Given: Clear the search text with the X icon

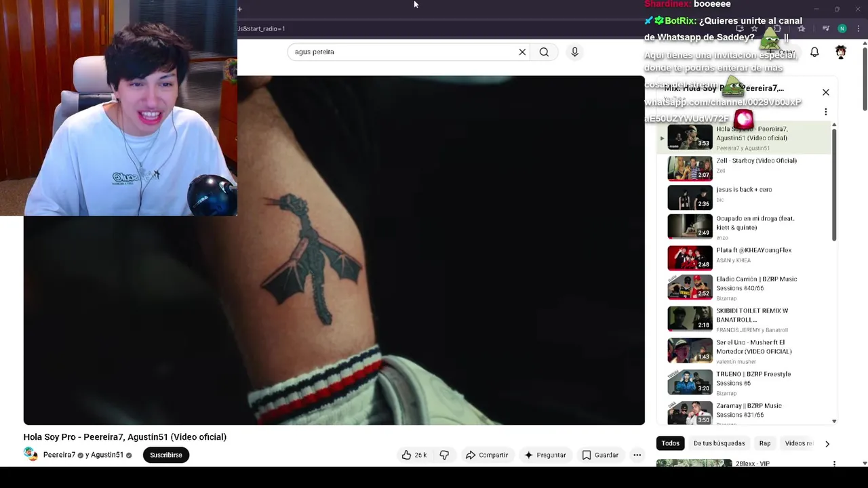Looking at the screenshot, I should pos(522,52).
